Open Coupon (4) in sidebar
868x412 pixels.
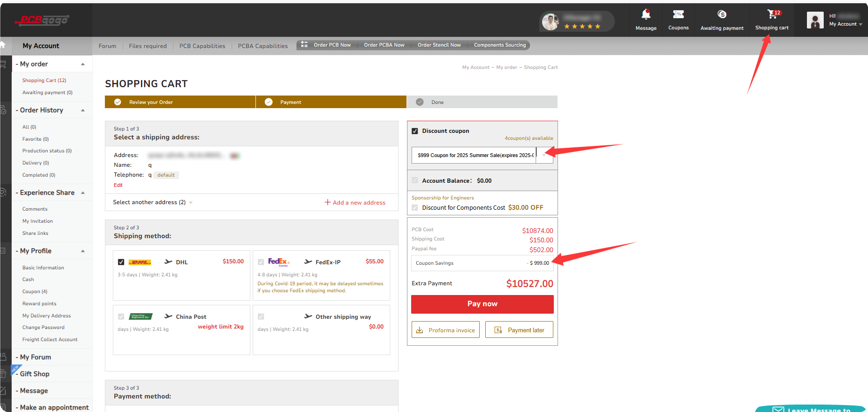coord(35,291)
